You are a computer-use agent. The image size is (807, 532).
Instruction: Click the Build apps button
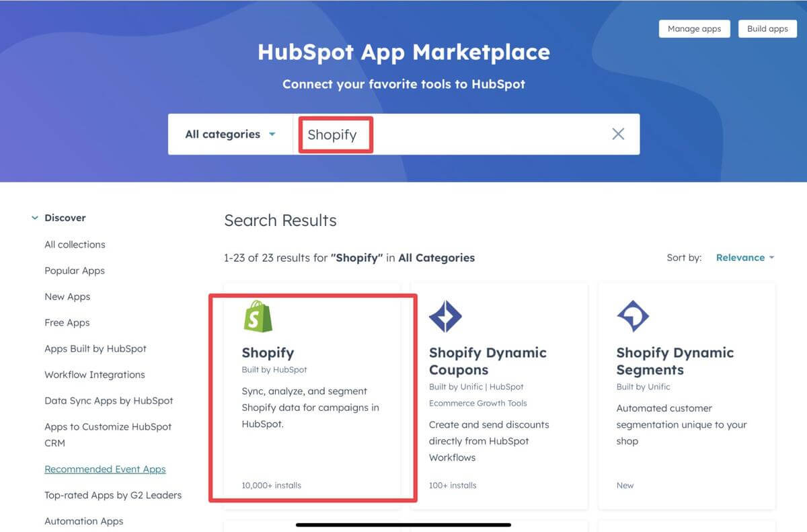(x=767, y=29)
